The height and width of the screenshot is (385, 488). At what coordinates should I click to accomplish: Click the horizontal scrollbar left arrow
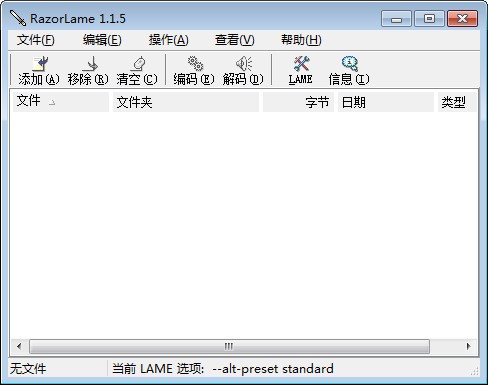[19, 346]
